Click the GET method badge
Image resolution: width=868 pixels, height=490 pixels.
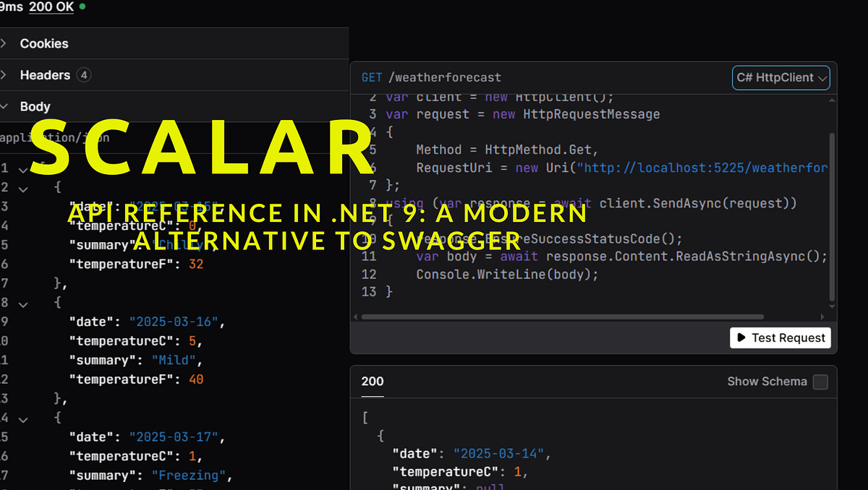371,77
